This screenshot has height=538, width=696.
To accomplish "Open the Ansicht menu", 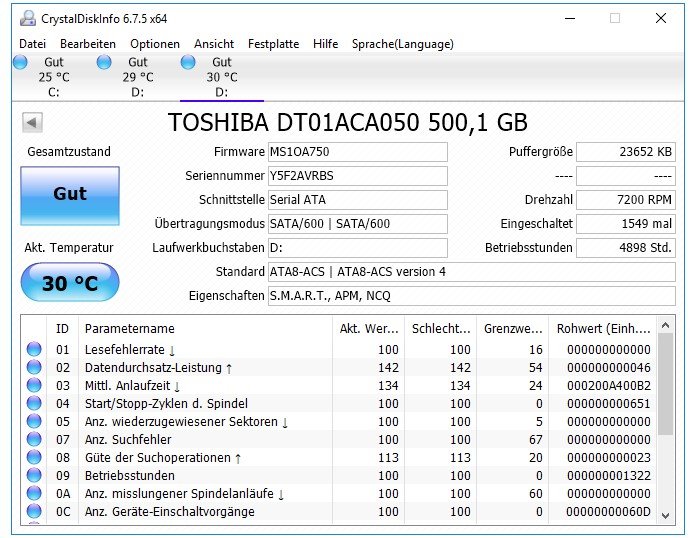I will click(x=214, y=44).
